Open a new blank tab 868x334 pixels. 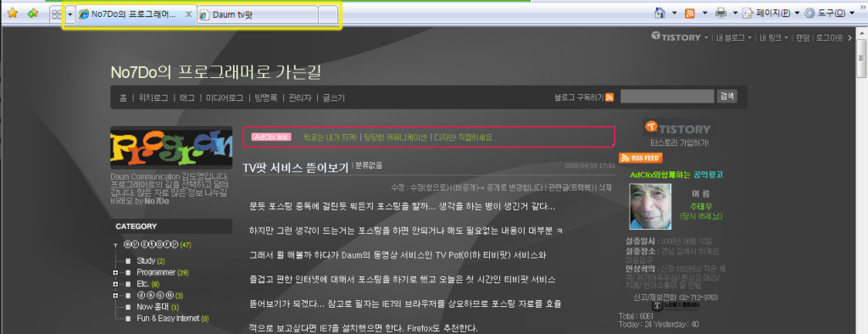coord(328,15)
